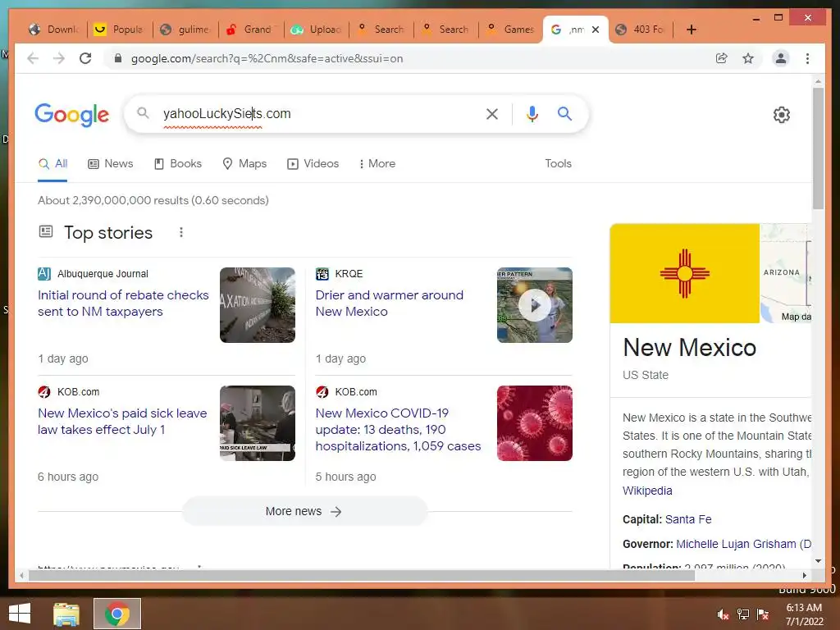Click the KRQE source icon
This screenshot has width=840, height=630.
pos(322,274)
